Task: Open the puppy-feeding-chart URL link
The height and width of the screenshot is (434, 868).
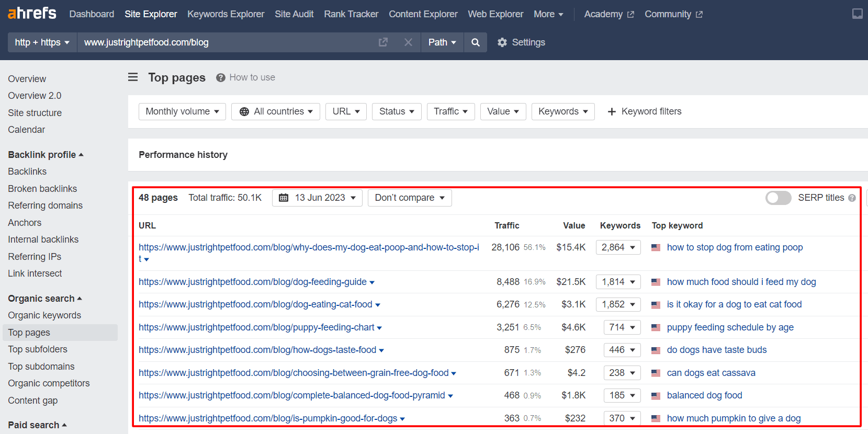Action: tap(256, 327)
